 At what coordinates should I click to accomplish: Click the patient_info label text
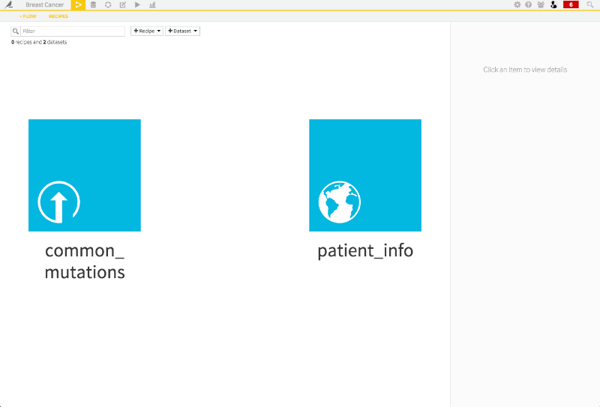tap(365, 251)
